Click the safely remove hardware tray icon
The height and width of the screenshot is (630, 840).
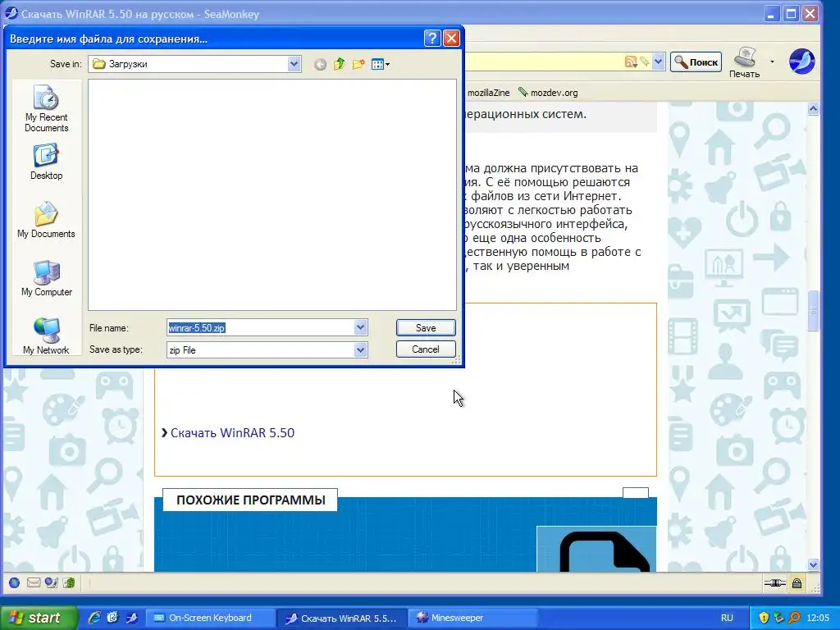(779, 618)
